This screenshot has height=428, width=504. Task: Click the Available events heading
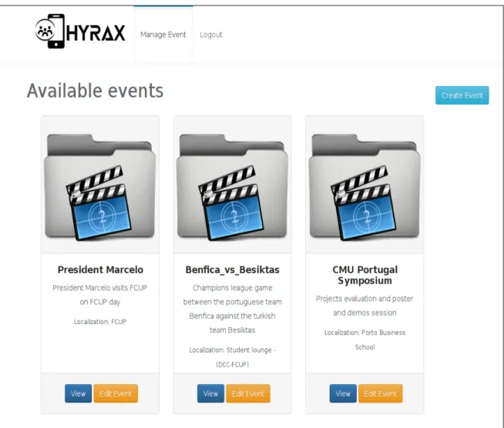click(x=95, y=91)
